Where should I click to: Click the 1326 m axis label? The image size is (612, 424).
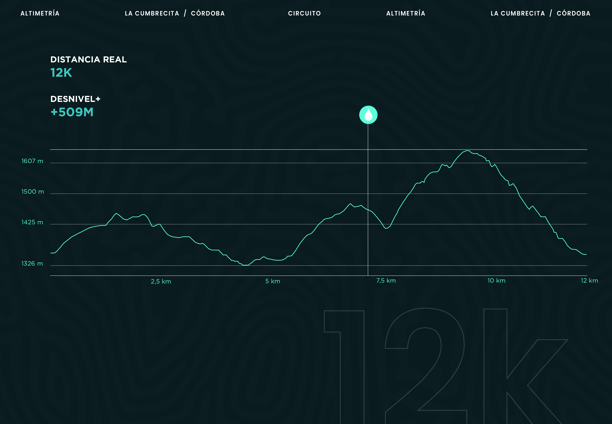click(x=32, y=264)
